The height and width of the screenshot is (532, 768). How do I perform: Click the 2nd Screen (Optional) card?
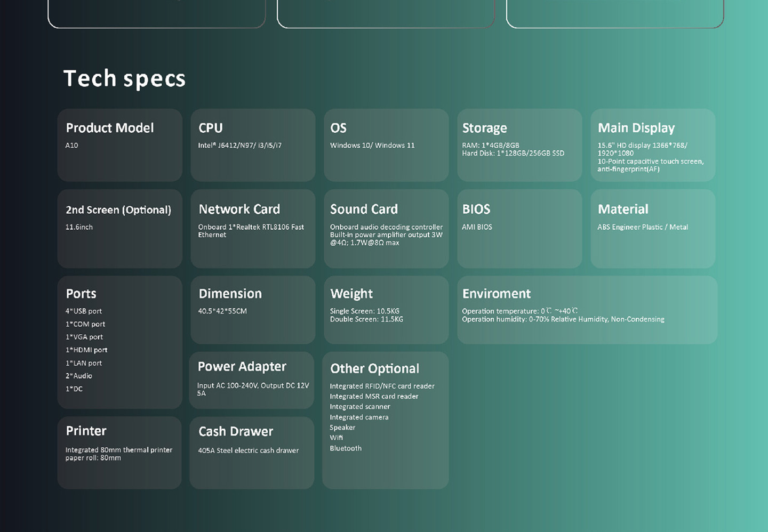[119, 229]
